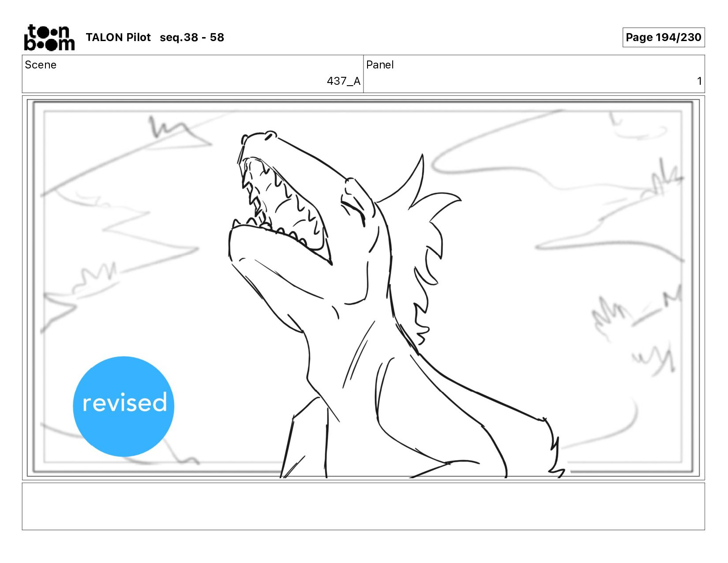728x563 pixels.
Task: Click the 'Page 194/230' page indicator
Action: 663,38
